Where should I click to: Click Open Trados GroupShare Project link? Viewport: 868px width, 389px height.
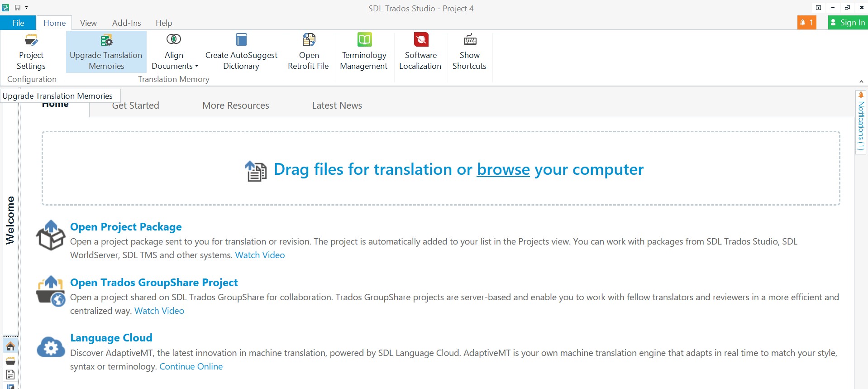click(154, 282)
